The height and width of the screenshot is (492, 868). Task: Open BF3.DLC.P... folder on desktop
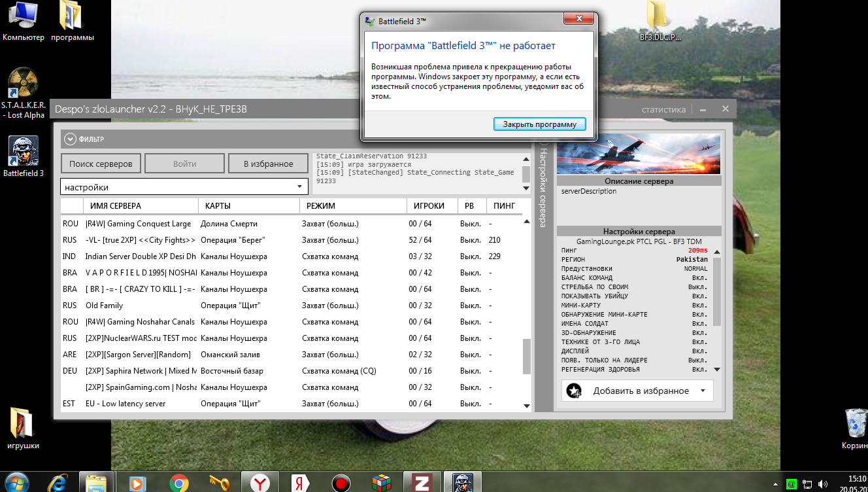(x=659, y=21)
